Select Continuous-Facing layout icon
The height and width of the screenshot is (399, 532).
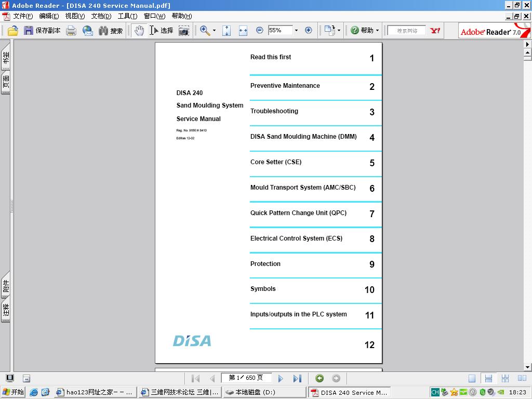click(505, 378)
